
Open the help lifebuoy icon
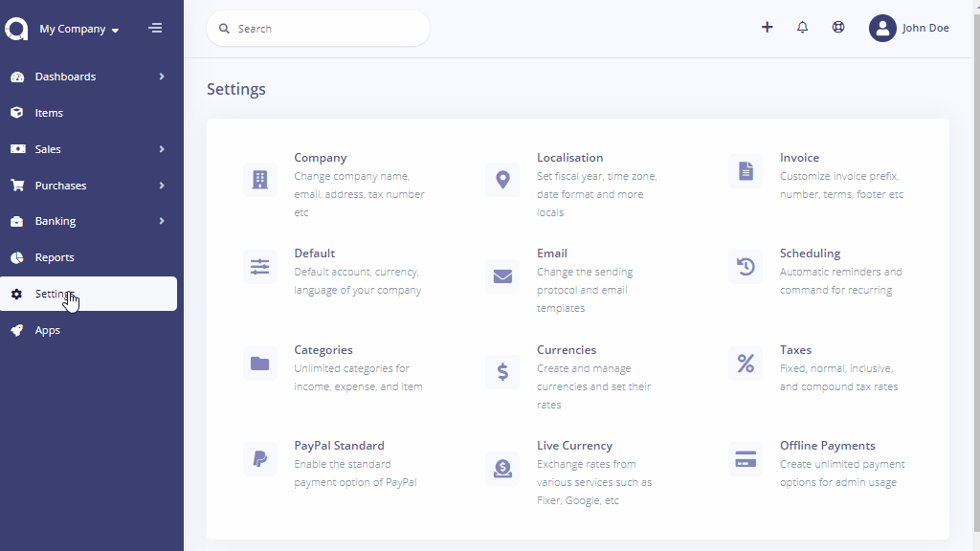(838, 28)
